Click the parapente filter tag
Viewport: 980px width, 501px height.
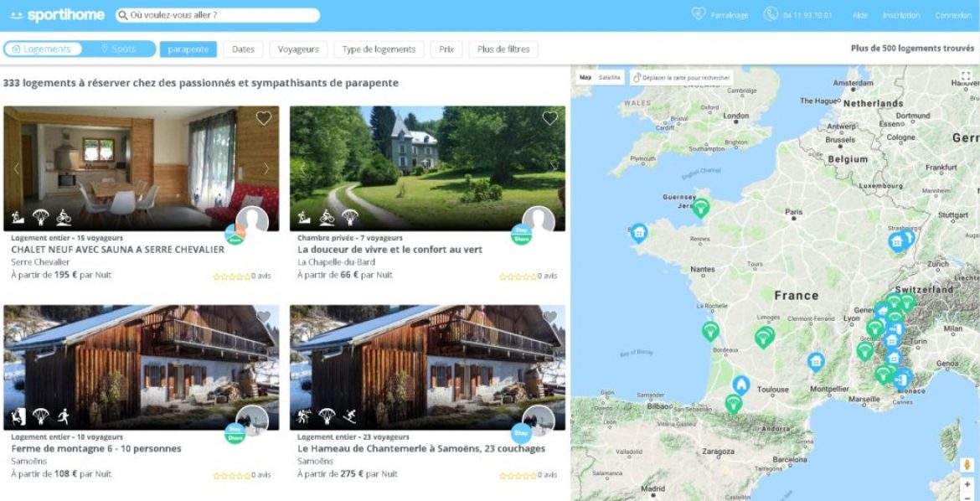coord(188,49)
